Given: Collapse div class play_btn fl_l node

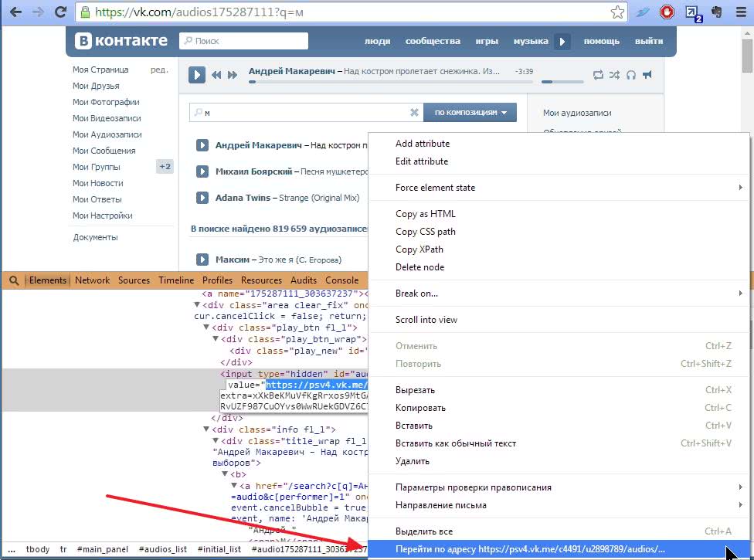Looking at the screenshot, I should (206, 328).
